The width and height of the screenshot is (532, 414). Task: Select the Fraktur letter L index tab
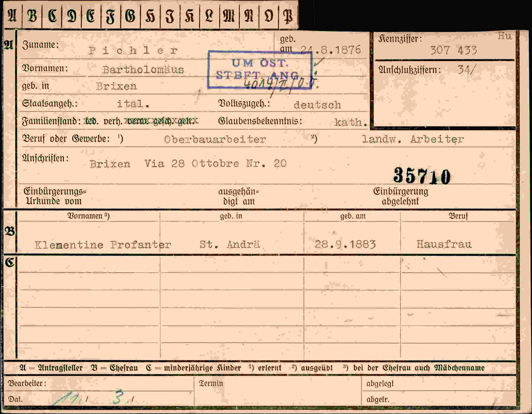pyautogui.click(x=209, y=16)
